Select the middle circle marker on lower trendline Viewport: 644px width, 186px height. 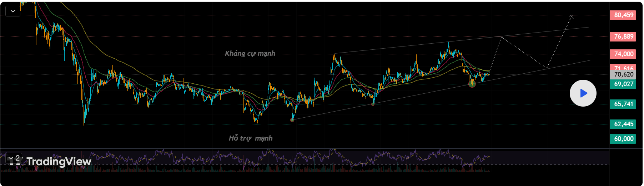point(373,104)
